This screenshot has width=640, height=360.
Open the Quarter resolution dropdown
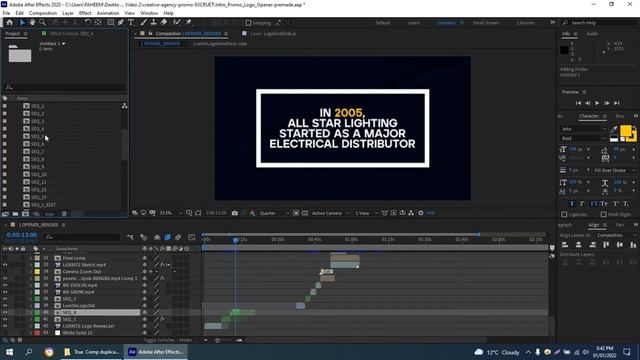(x=273, y=213)
